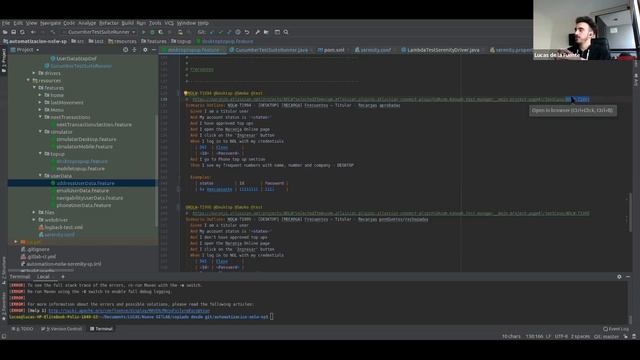Viewport: 640px width, 360px height.
Task: Expand the lastMovement folder
Action: tap(40, 102)
